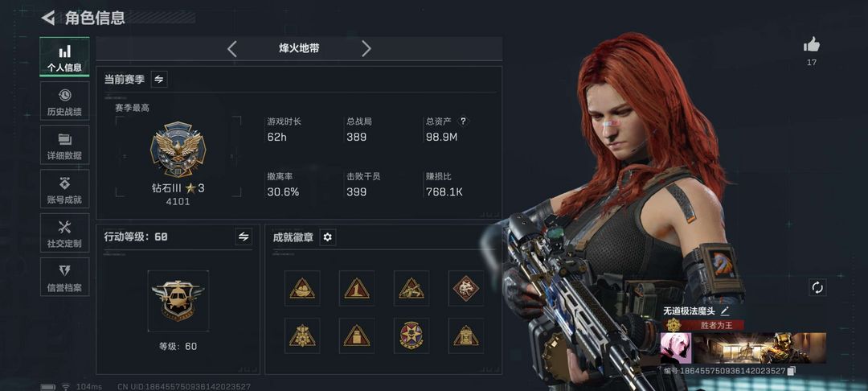This screenshot has width=868, height=391.
Task: Click the player avatar portrait
Action: 676,348
